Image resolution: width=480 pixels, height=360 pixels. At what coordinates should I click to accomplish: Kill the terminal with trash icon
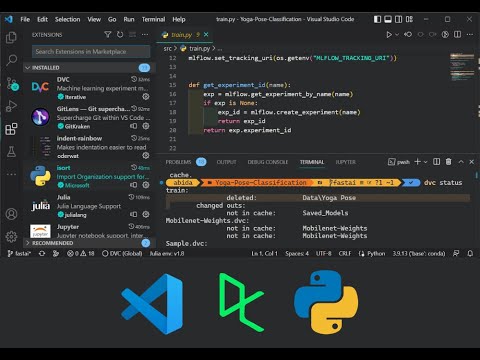449,162
